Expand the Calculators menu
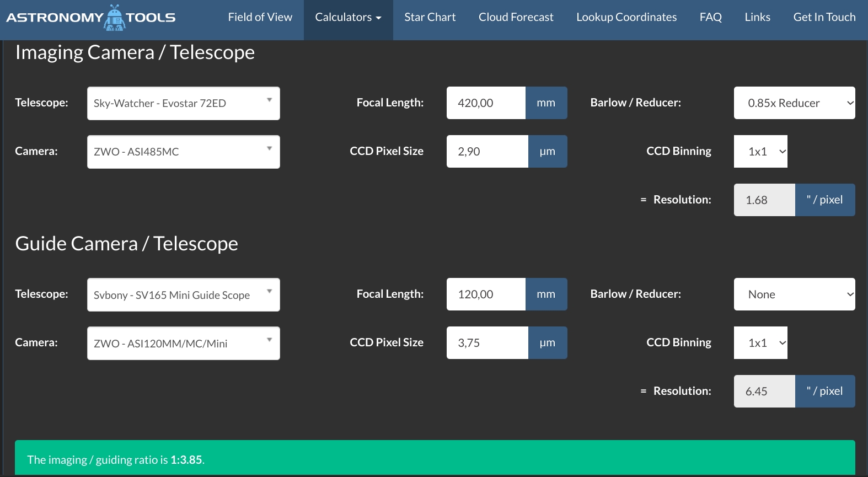This screenshot has width=868, height=477. click(x=348, y=18)
